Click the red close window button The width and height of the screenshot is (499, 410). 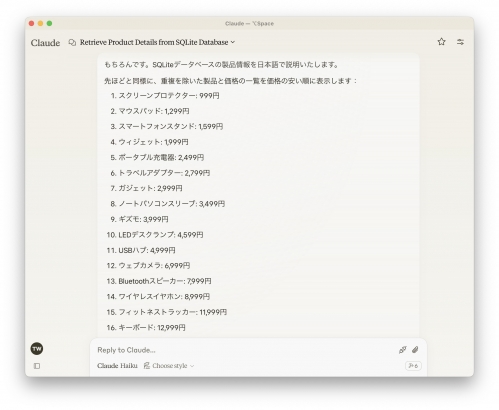tap(32, 23)
